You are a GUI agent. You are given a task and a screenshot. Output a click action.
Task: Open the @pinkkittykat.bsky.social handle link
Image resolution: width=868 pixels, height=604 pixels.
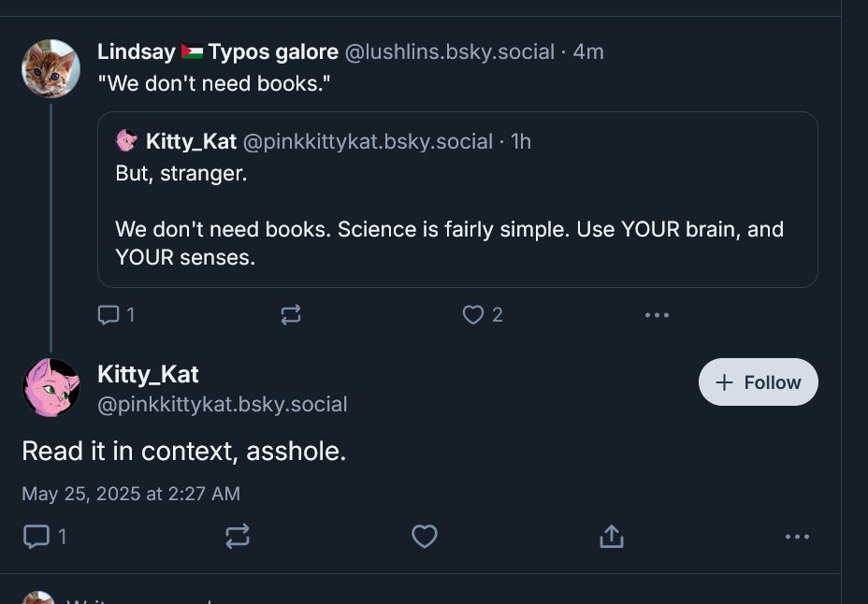click(x=224, y=404)
